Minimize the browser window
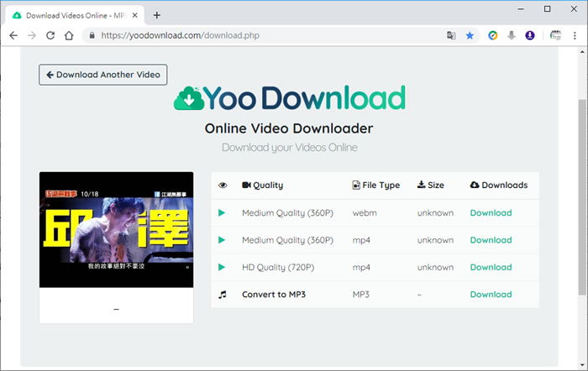This screenshot has width=588, height=371. tap(521, 9)
